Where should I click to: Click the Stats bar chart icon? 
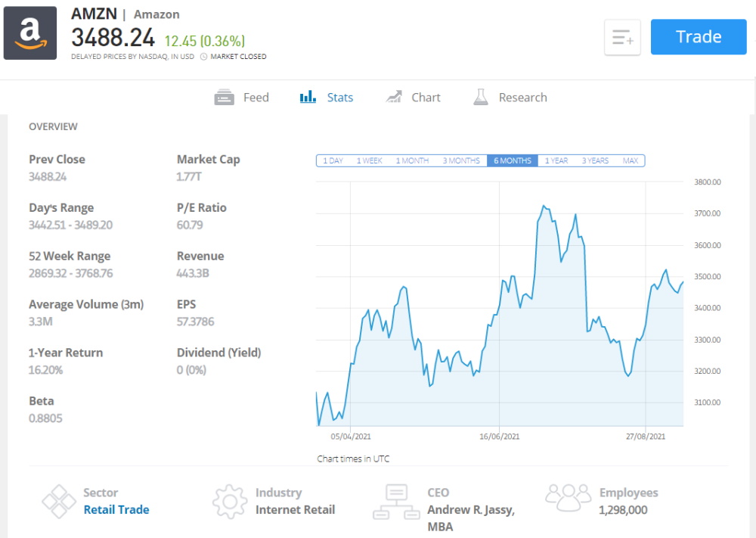pyautogui.click(x=308, y=97)
